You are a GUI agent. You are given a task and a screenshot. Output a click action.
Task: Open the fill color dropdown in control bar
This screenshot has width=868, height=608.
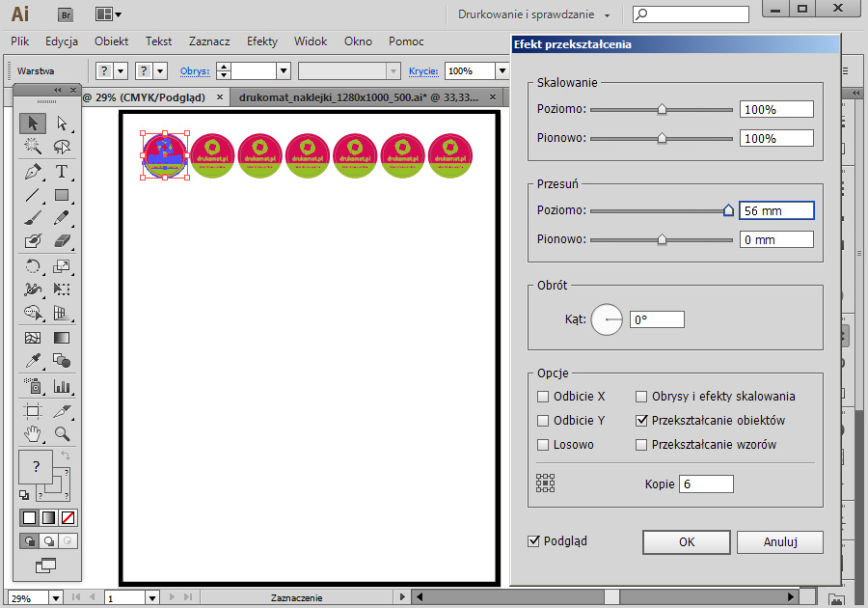pyautogui.click(x=121, y=70)
